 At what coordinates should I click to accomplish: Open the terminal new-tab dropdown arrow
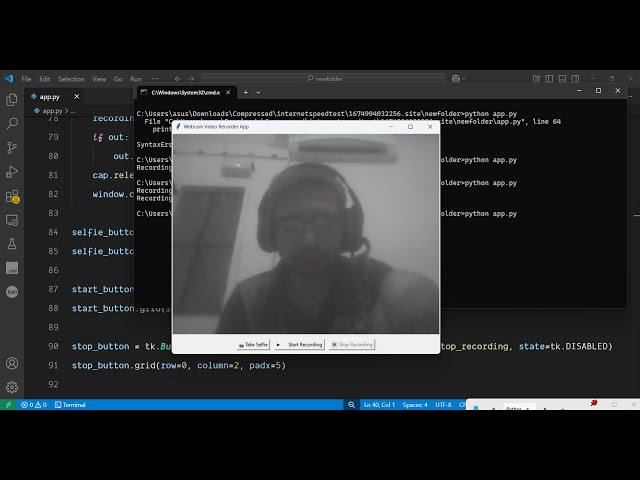[x=258, y=93]
